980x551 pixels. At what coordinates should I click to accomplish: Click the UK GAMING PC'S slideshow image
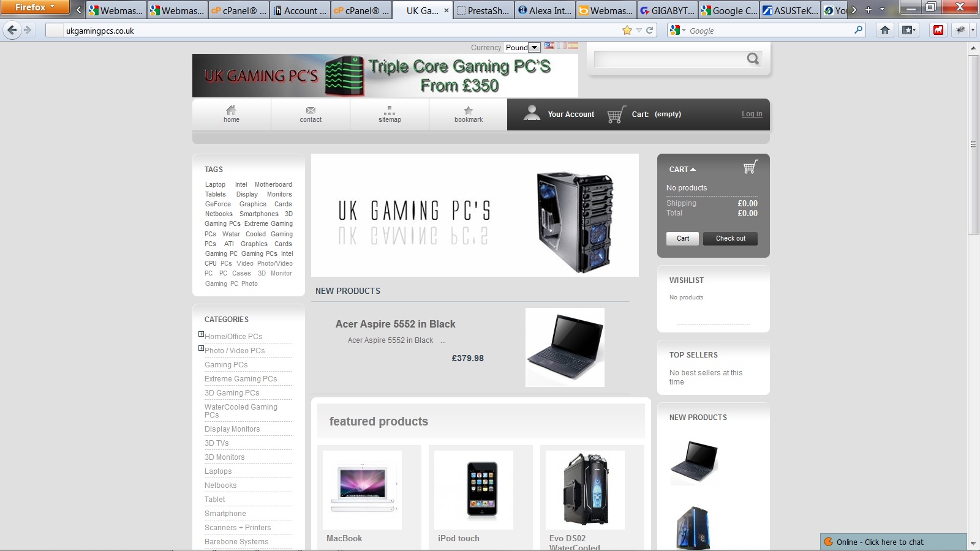475,215
